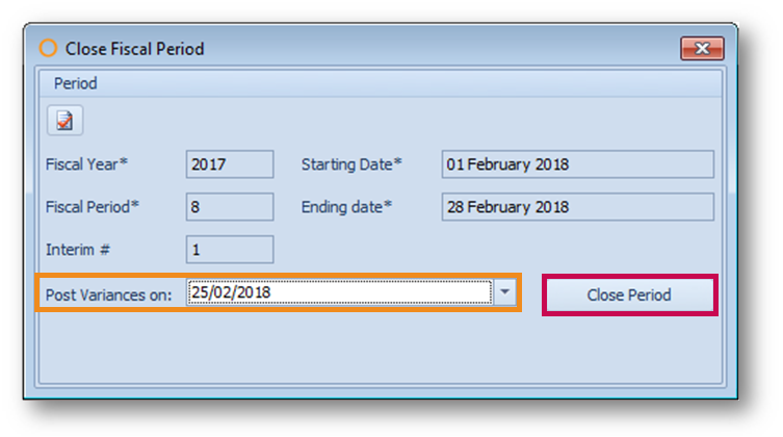This screenshot has width=783, height=437.
Task: Click the Fiscal Year field showing 2017
Action: pos(230,164)
